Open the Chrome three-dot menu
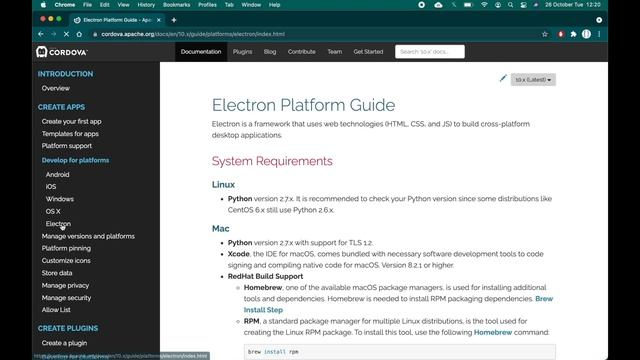 (x=599, y=34)
